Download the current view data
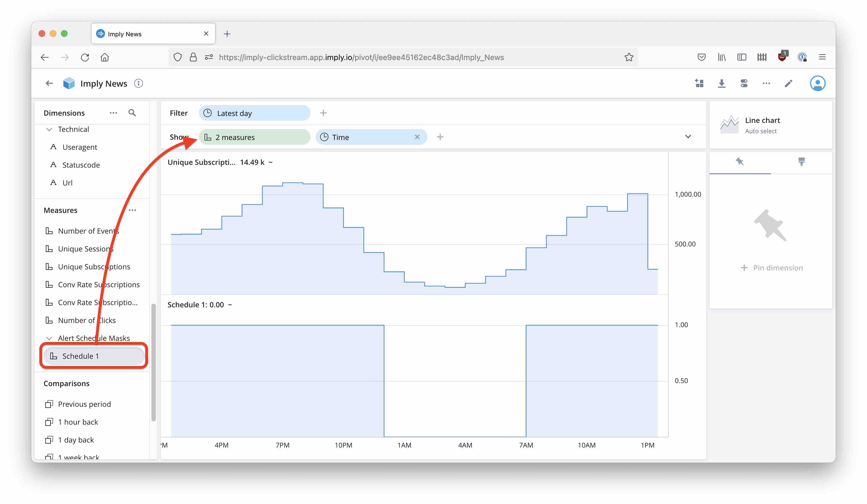 pyautogui.click(x=721, y=83)
